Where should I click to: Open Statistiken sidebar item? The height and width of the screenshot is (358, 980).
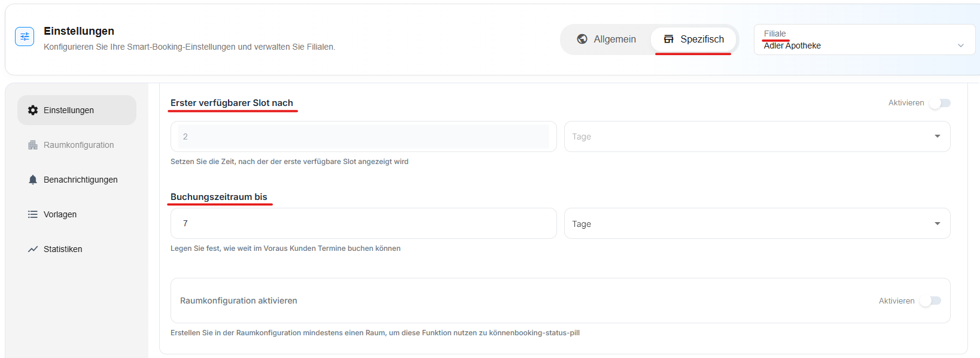[x=77, y=249]
